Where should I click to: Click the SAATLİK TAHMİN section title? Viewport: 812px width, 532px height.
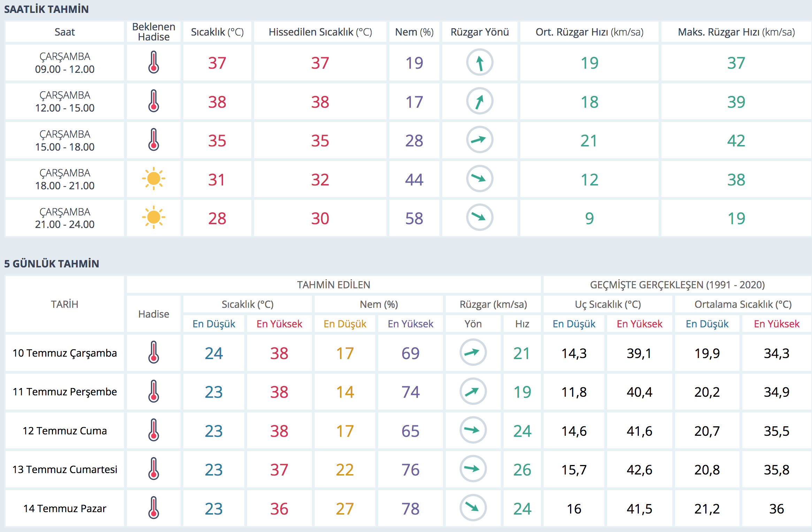(x=46, y=9)
